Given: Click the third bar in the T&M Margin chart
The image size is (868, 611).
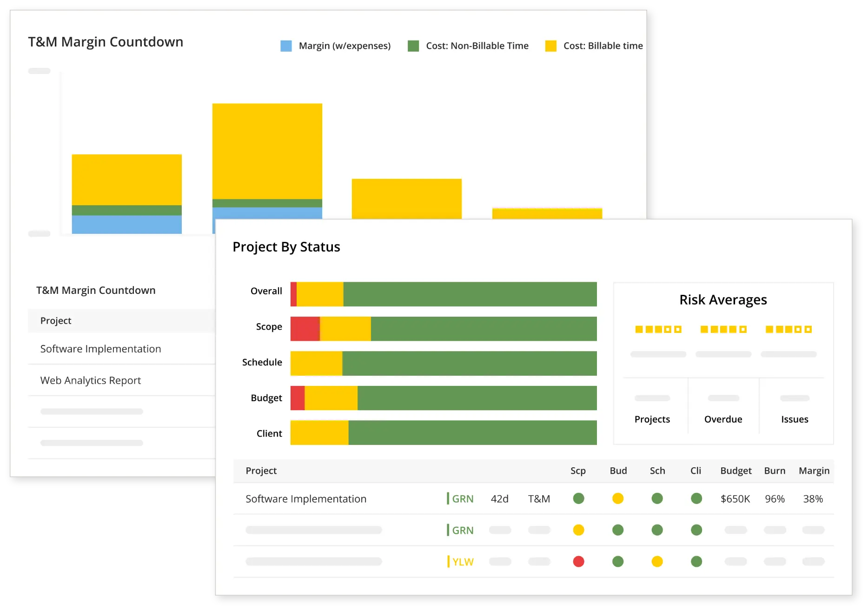Looking at the screenshot, I should click(406, 199).
